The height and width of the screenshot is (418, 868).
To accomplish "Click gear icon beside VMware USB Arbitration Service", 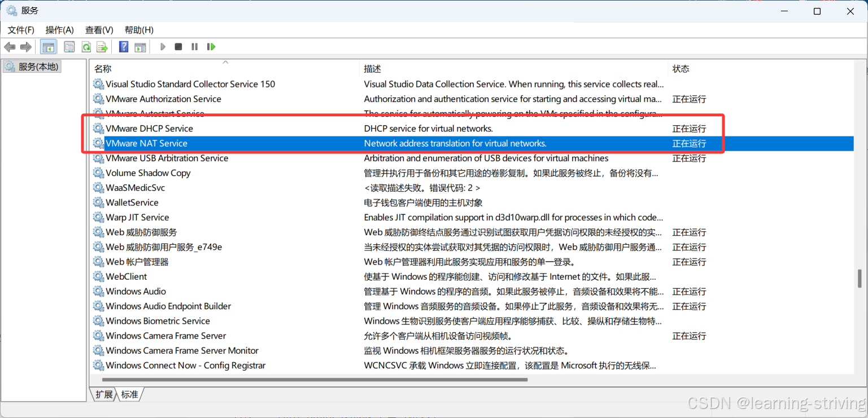I will pyautogui.click(x=99, y=158).
